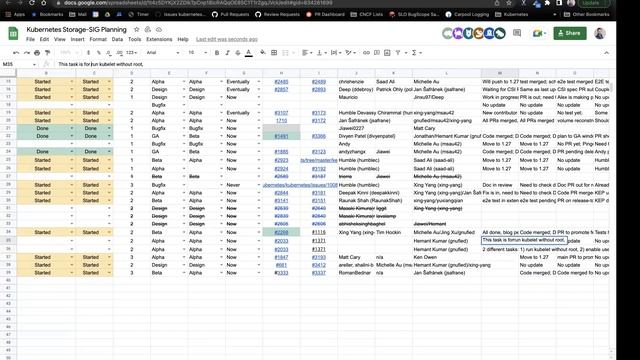The image size is (640, 360).
Task: Hide the menus with the collapse arrow
Action: coord(606,53)
